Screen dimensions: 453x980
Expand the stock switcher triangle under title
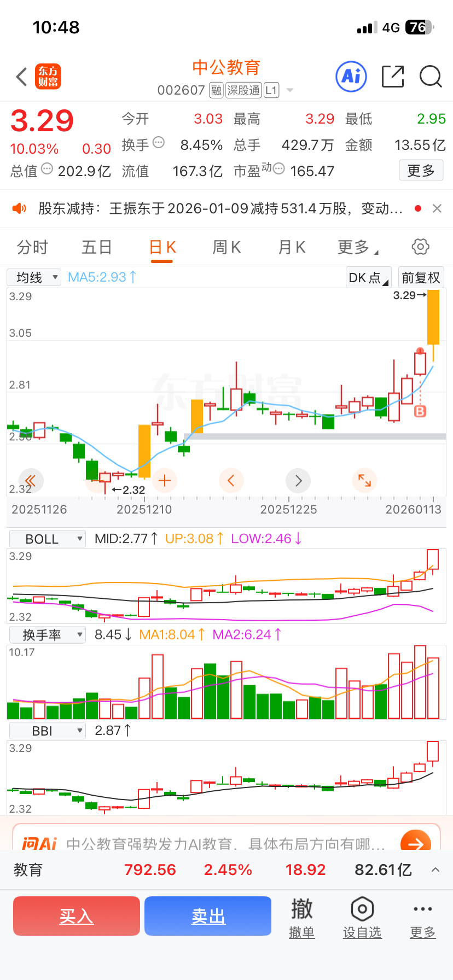(290, 90)
